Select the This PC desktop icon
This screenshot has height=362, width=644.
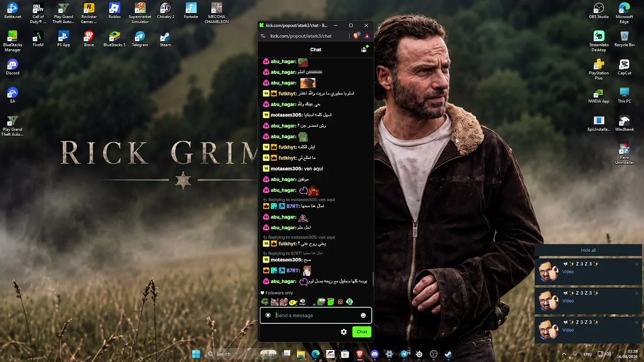point(624,96)
